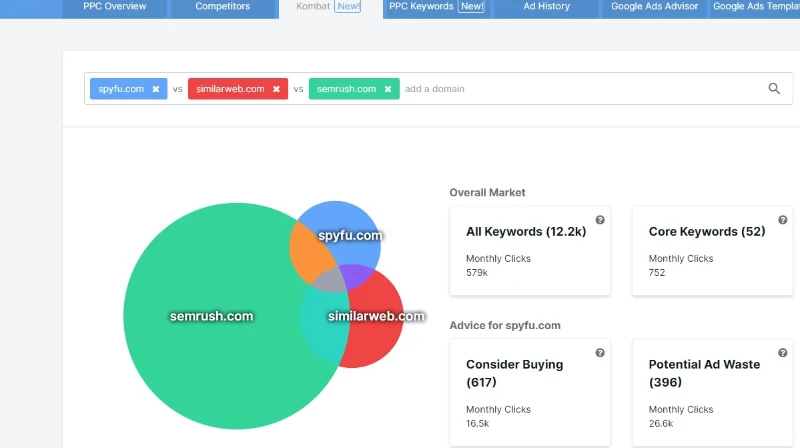
Task: Go to the Ad History tab
Action: tap(546, 7)
